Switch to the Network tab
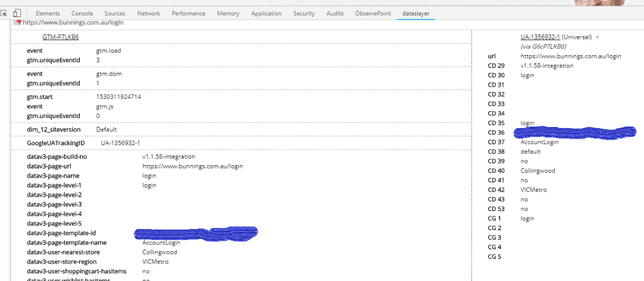The height and width of the screenshot is (281, 644). point(149,13)
